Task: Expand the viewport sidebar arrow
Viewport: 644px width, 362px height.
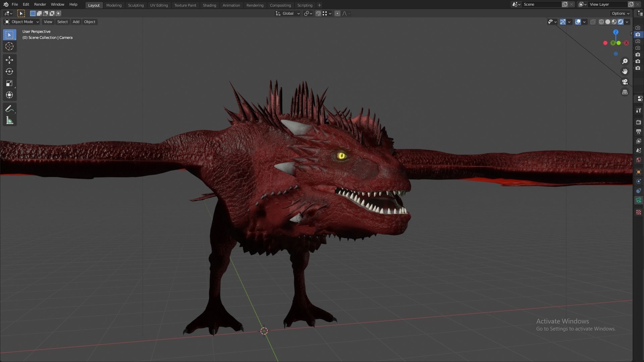Action: (631, 33)
